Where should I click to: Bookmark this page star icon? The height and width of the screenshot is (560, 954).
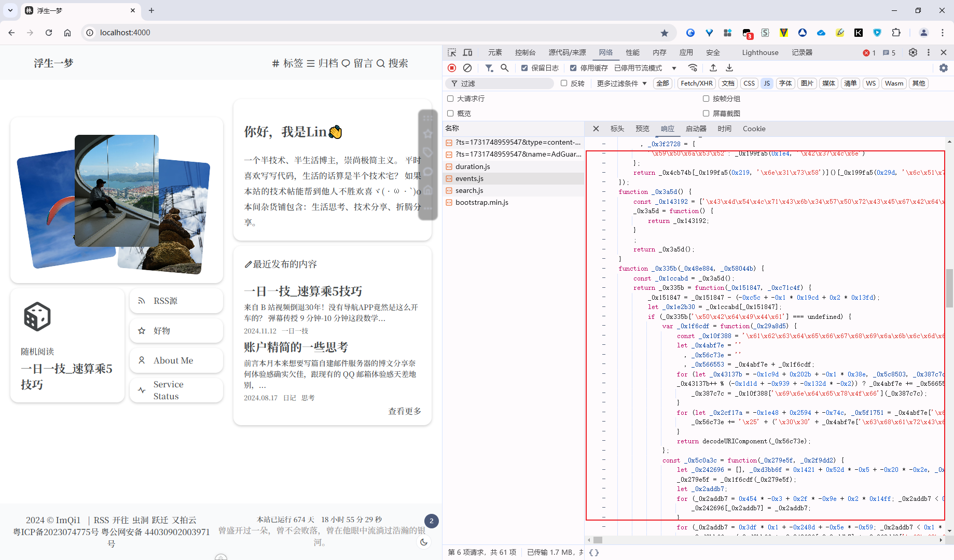coord(665,33)
